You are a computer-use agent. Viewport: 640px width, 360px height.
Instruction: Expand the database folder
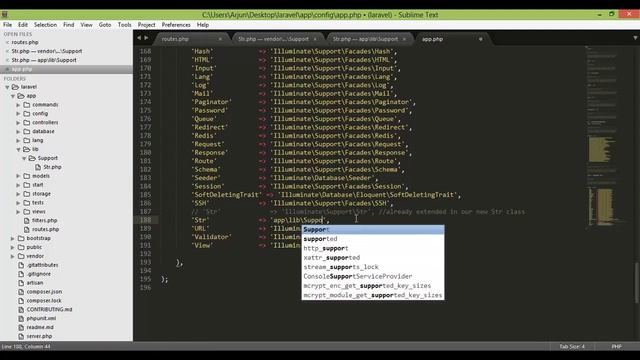pos(18,132)
